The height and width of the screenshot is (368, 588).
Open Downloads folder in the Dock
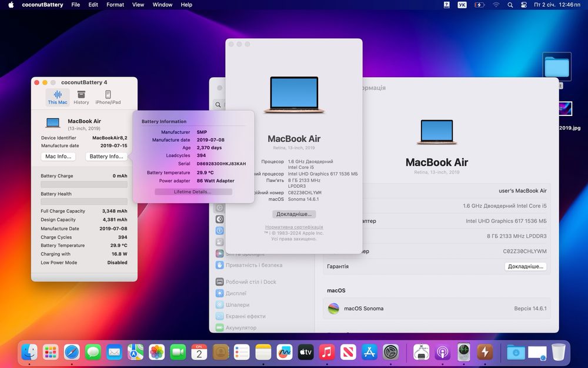coord(516,352)
